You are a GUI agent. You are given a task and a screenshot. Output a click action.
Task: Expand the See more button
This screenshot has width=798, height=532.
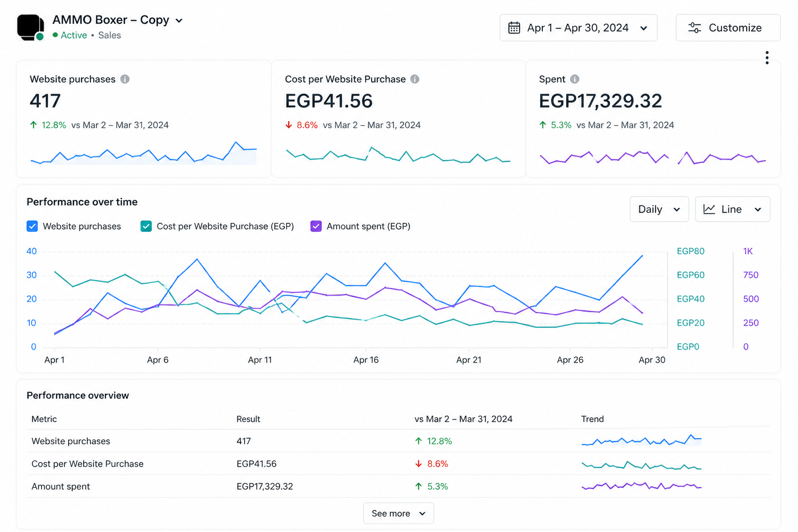tap(398, 513)
